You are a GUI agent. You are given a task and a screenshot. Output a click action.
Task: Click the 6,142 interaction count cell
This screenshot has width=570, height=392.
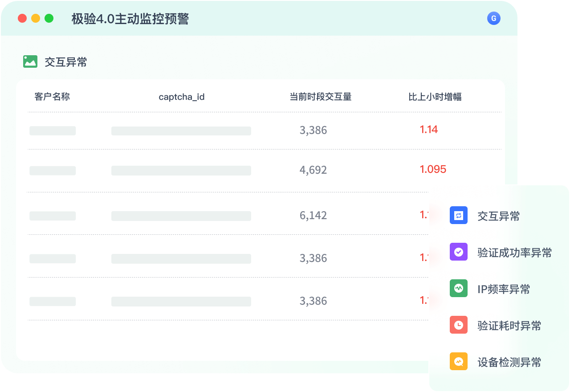313,215
